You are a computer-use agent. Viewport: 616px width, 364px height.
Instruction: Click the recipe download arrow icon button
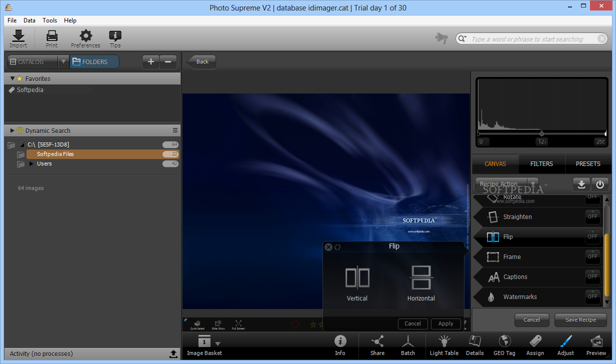coord(581,184)
